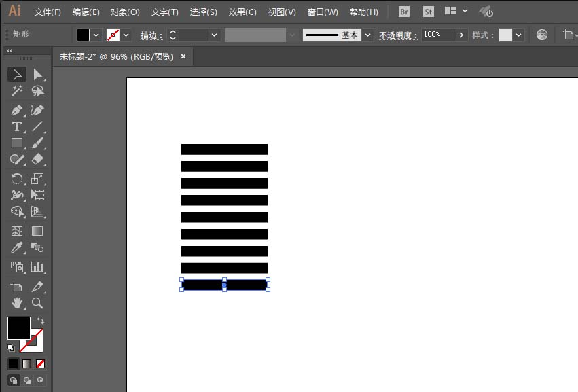Viewport: 578px width, 392px height.
Task: Click the black Fill swatch in toolbox
Action: [x=19, y=328]
